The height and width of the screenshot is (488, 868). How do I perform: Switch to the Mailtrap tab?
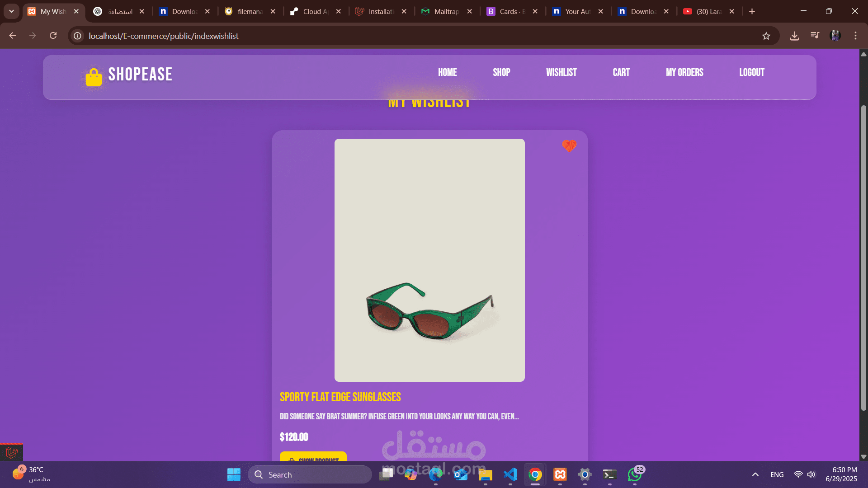tap(447, 11)
